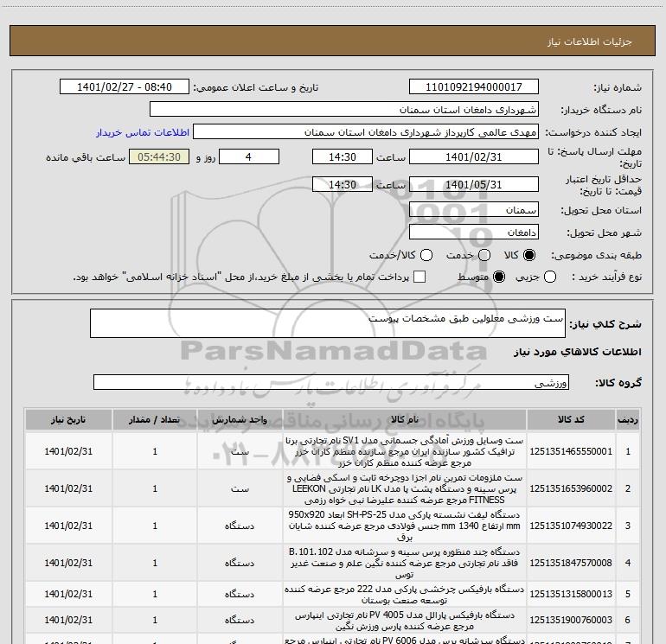Click unit دستگاه in row 3
This screenshot has height=644, width=666.
click(x=240, y=526)
